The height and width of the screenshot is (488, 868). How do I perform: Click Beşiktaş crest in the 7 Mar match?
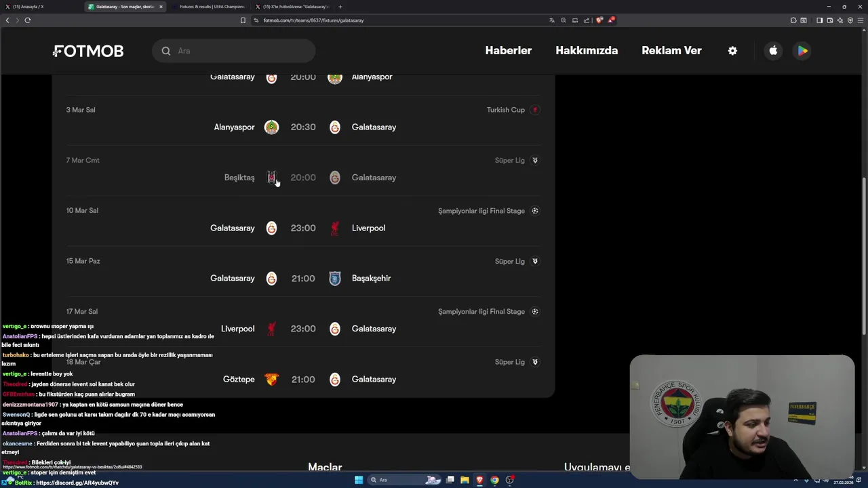tap(271, 178)
